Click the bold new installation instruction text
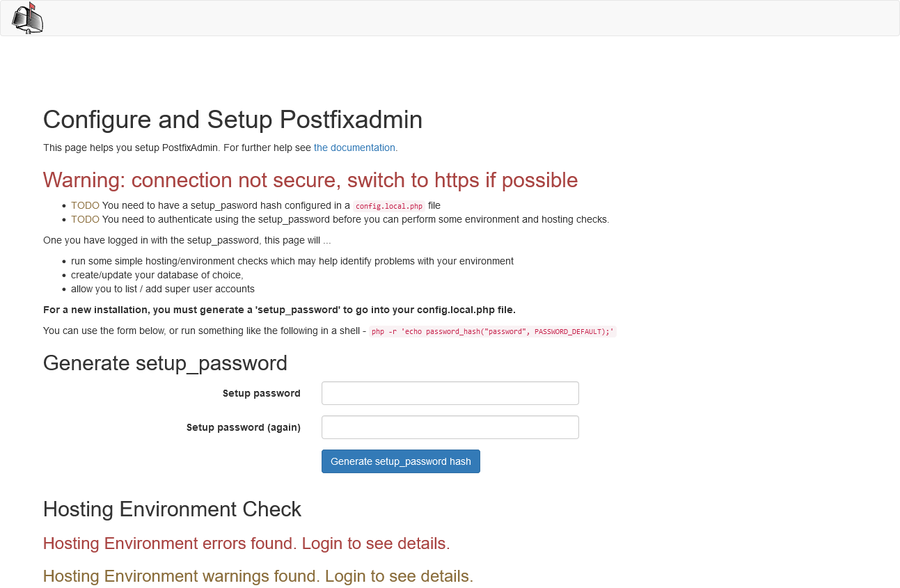900x588 pixels. tap(279, 310)
